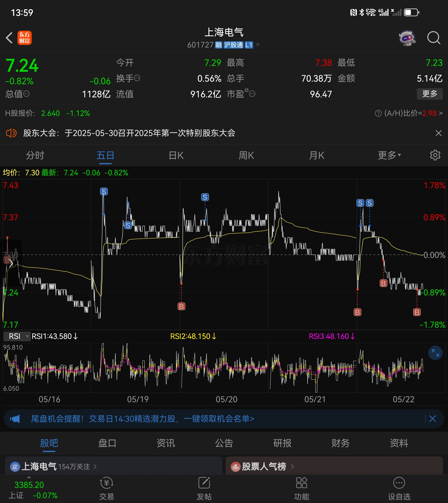Select the 五日 chart tab

pos(105,155)
